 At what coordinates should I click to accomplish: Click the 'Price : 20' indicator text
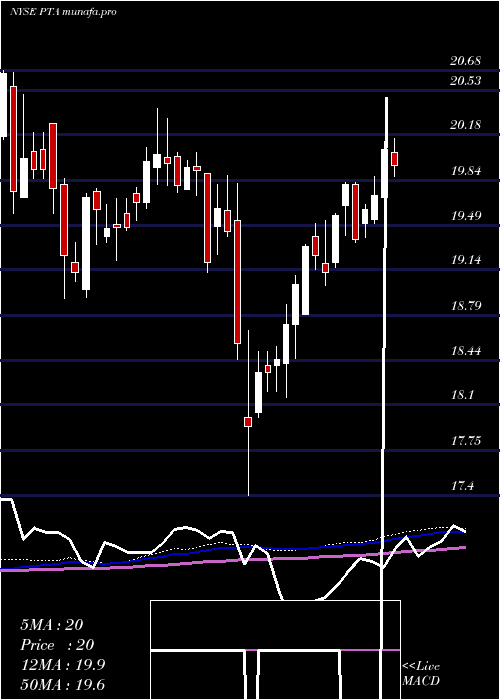pyautogui.click(x=57, y=645)
